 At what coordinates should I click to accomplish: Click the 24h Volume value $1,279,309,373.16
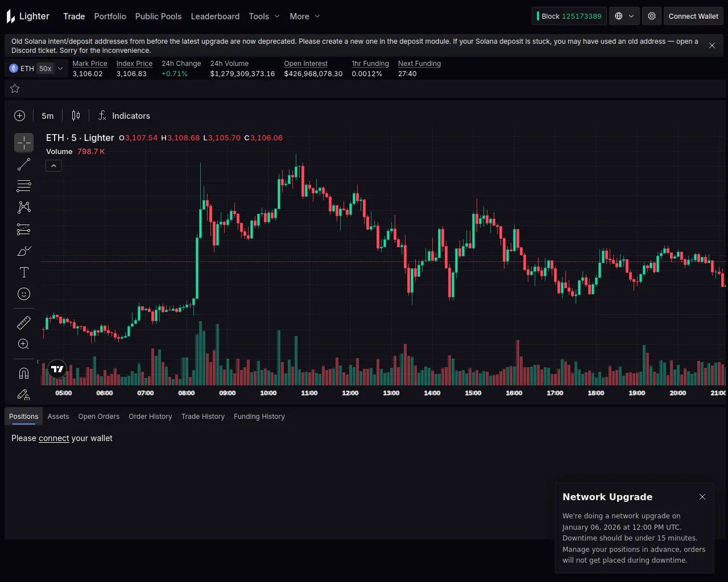pos(242,74)
